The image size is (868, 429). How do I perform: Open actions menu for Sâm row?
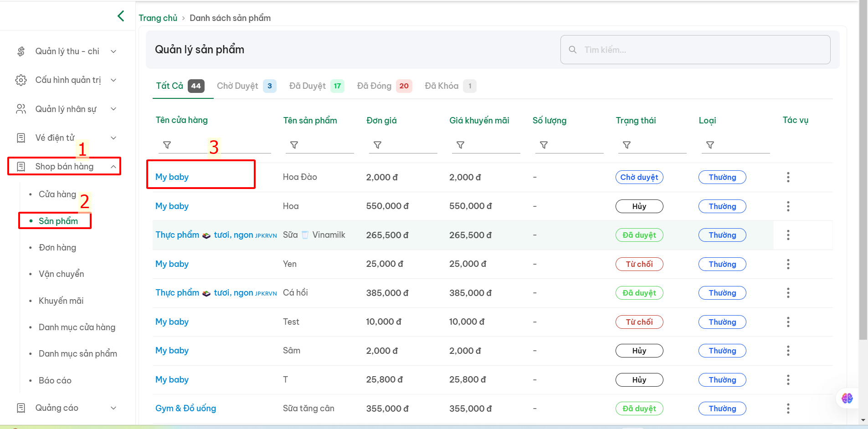point(788,351)
